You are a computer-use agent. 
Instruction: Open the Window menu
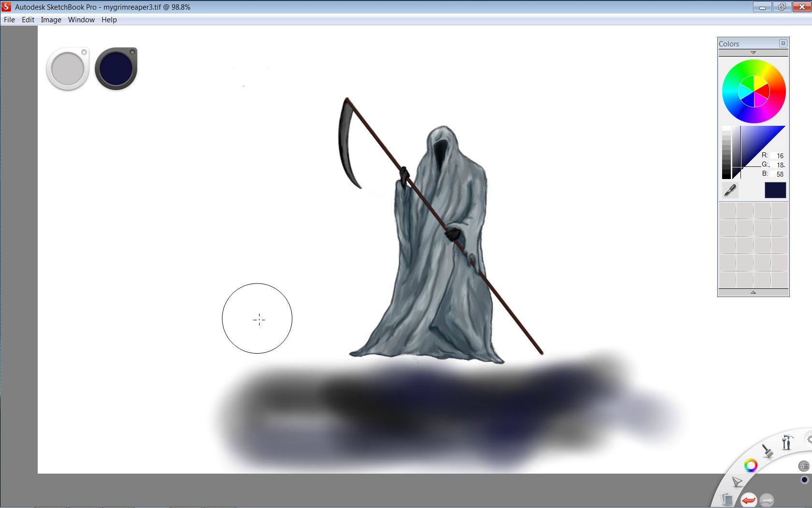pyautogui.click(x=81, y=20)
